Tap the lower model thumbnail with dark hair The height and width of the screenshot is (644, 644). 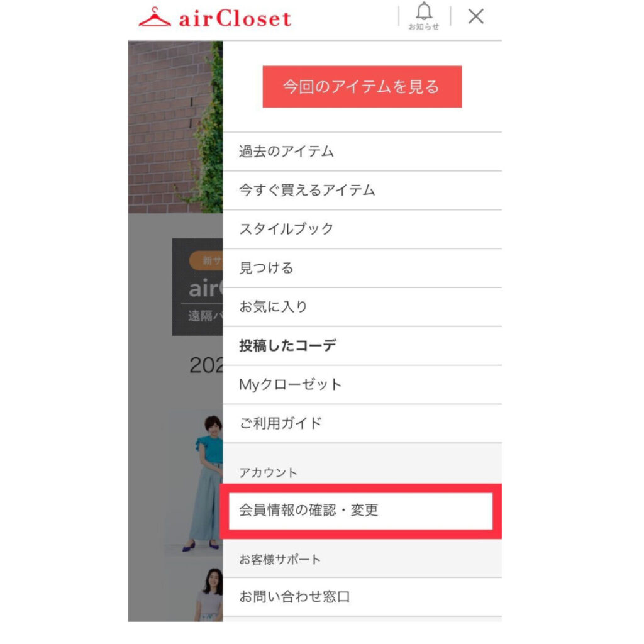tap(209, 594)
